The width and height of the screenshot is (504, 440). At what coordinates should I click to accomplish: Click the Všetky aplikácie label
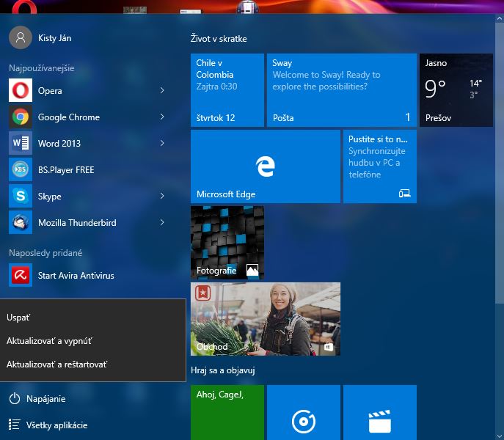coord(57,425)
